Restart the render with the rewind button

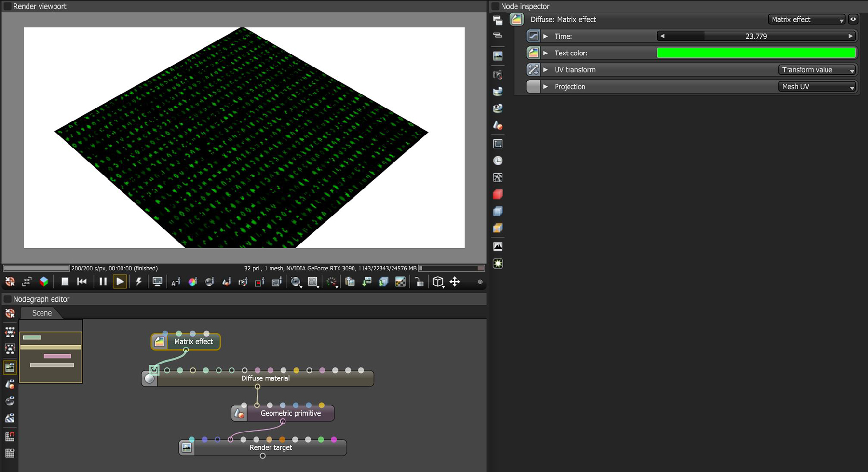pyautogui.click(x=82, y=282)
